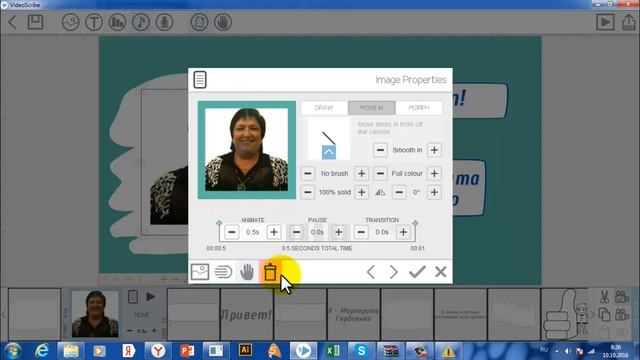Click the blue move-in direction arrow

(x=329, y=152)
